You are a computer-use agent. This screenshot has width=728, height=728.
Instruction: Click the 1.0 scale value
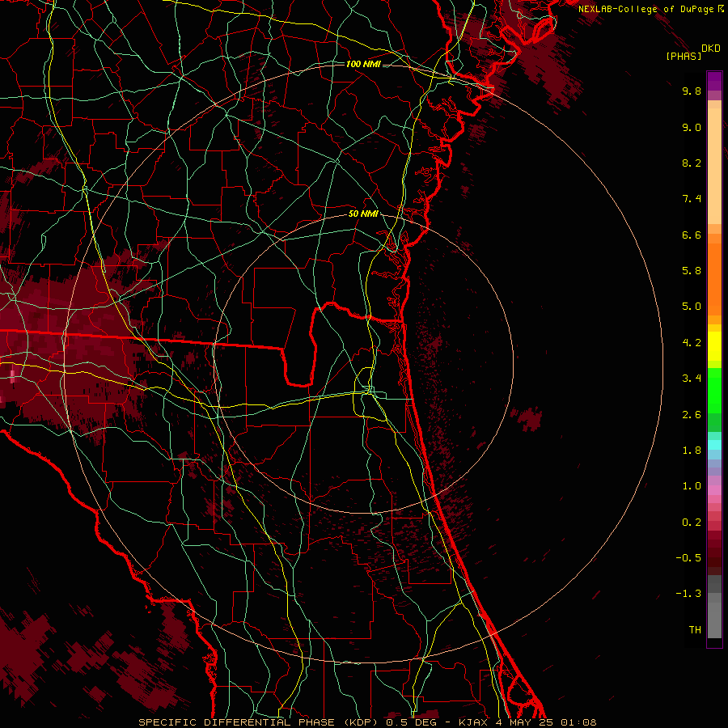pyautogui.click(x=692, y=486)
